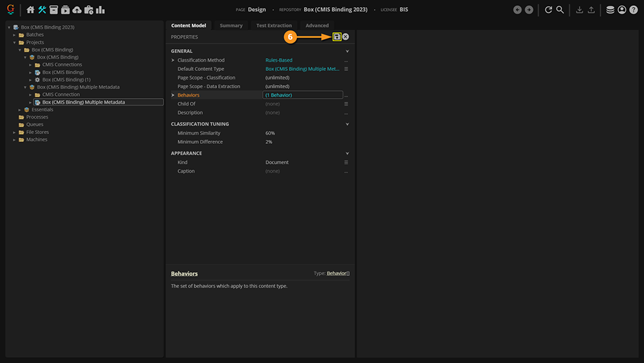Select the Box (CMIS Binding) project folder
Image resolution: width=644 pixels, height=363 pixels.
(x=52, y=50)
